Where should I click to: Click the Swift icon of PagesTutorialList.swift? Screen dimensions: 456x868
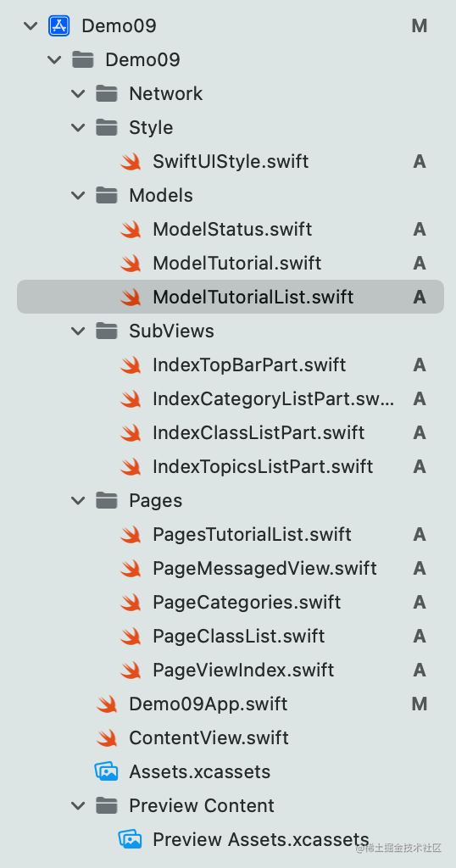(131, 534)
